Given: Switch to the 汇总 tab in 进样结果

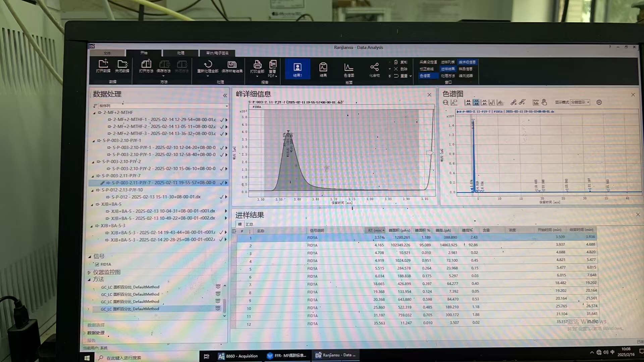Looking at the screenshot, I should (249, 224).
